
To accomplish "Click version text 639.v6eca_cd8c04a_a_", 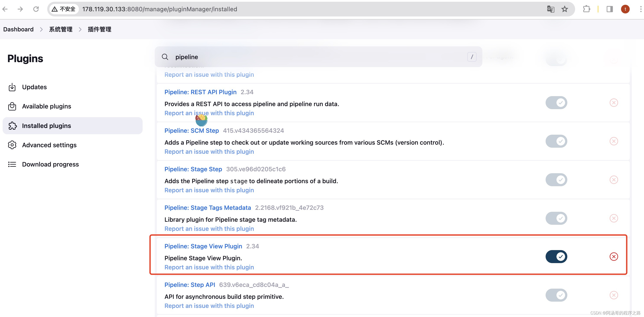I will [x=254, y=285].
